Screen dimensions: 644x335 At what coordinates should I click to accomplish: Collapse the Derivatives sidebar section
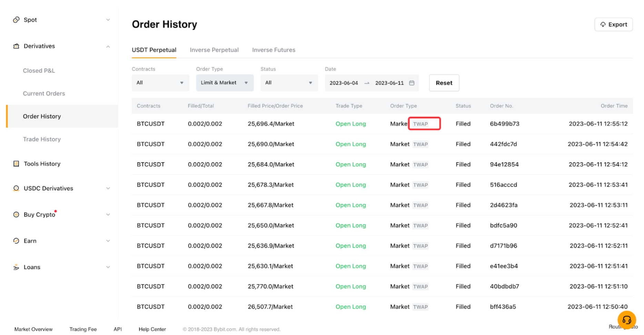pos(108,47)
